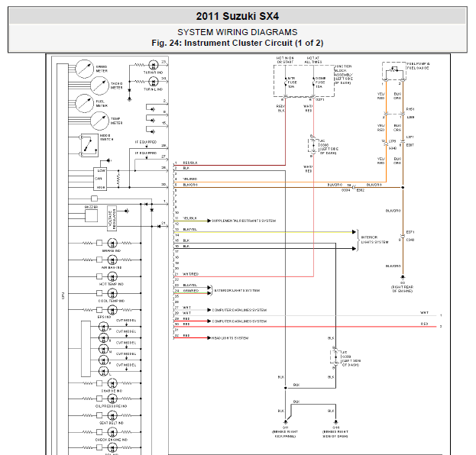Viewport: 476px width, 455px height.
Task: Click the "CPU" label on the cluster
Action: [x=63, y=295]
